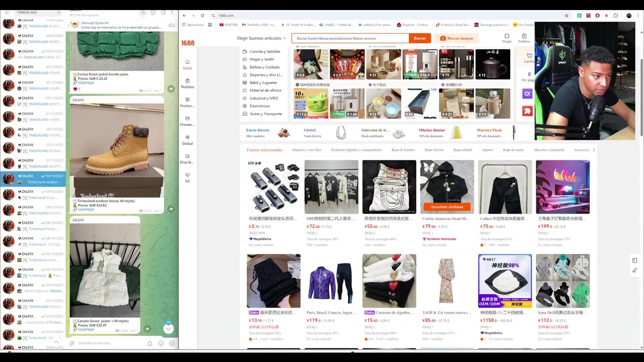Open Telegram channel comments icon

point(153,13)
